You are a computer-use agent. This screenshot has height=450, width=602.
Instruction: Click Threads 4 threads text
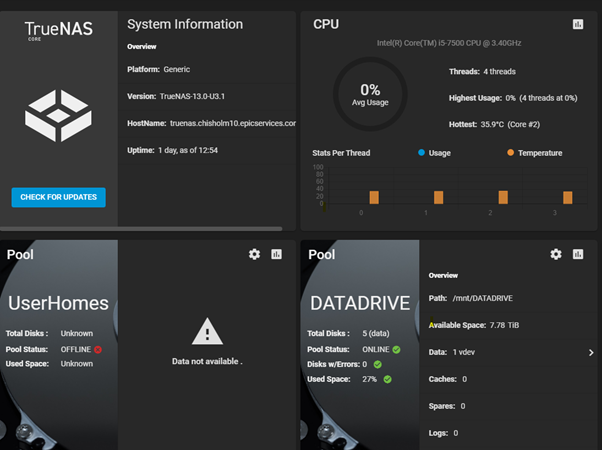point(482,71)
